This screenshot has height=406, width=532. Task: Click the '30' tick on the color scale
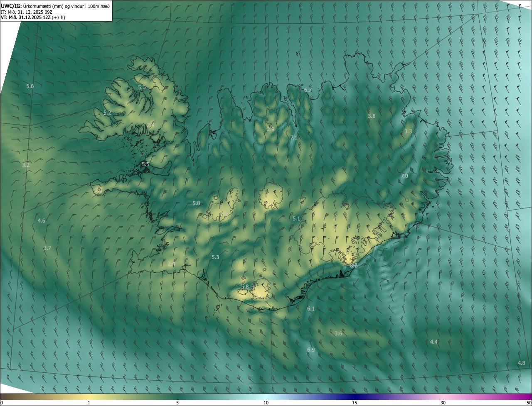443,403
